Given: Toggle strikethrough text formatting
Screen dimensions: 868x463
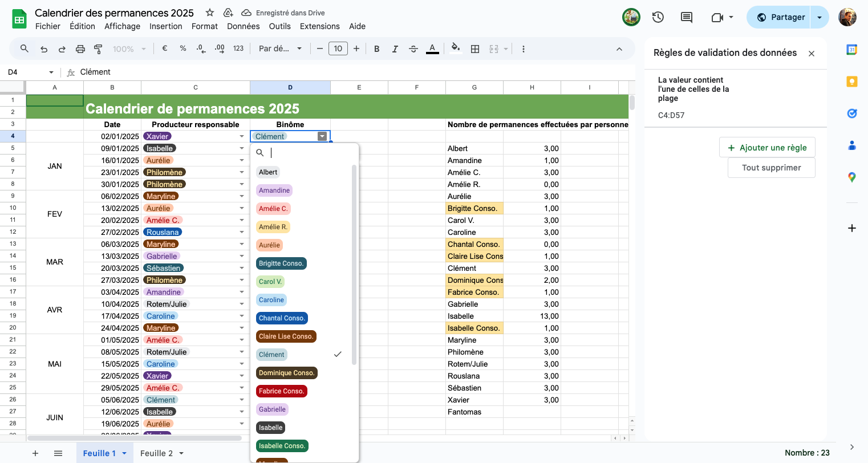Looking at the screenshot, I should click(413, 49).
